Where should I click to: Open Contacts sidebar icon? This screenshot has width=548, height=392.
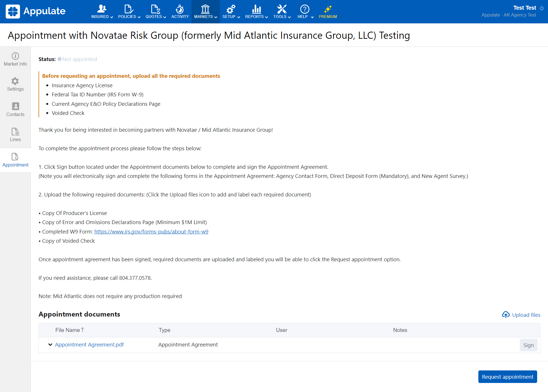(x=15, y=107)
